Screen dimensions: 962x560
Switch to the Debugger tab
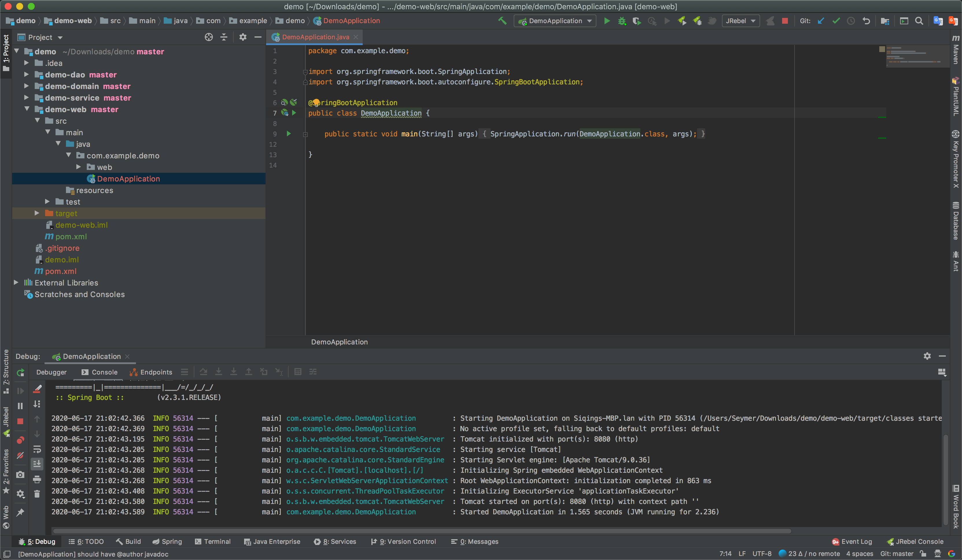[51, 372]
